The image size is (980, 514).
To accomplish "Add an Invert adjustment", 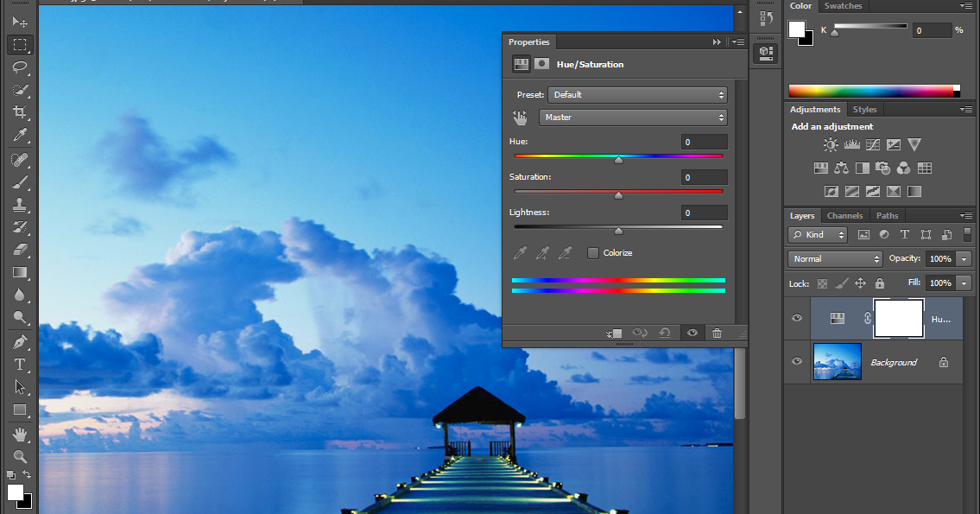I will coord(831,191).
